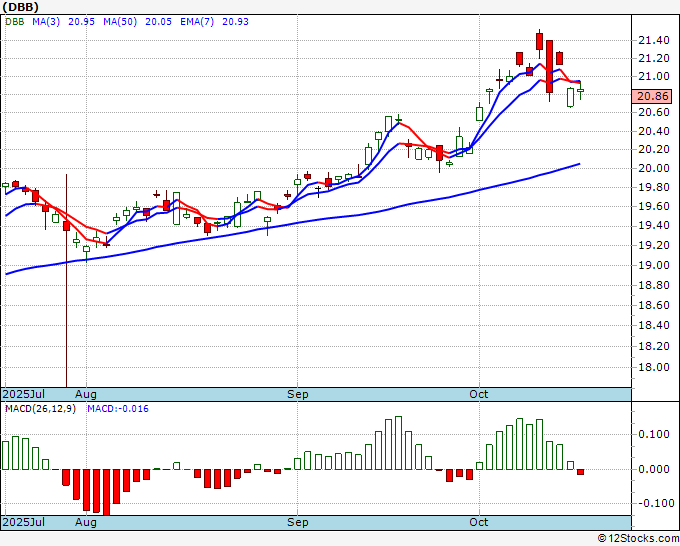Screen dimensions: 680x546
Task: Click Sep on the MACD panel axis
Action: [x=298, y=522]
